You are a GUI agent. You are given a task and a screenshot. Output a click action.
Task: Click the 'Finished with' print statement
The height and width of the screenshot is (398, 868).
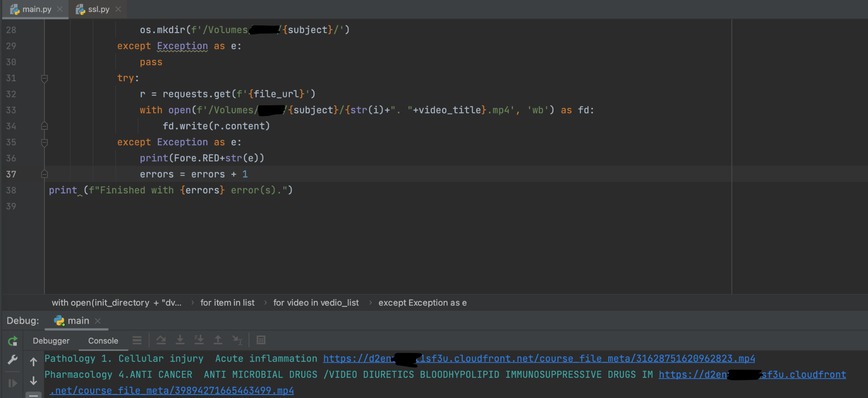point(171,190)
